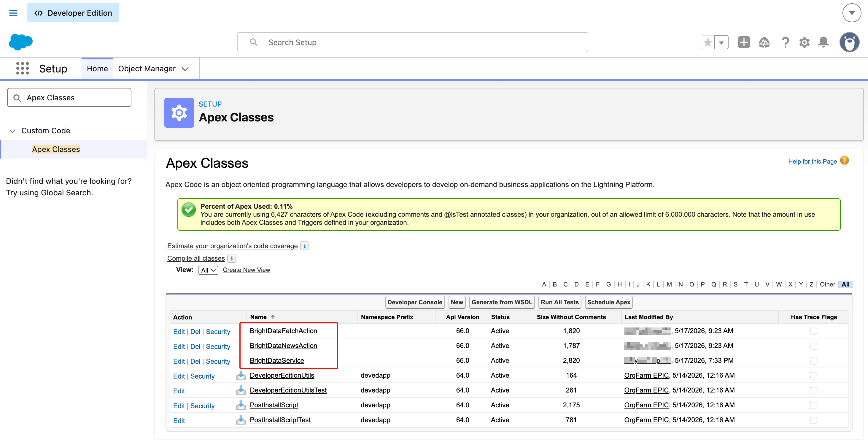Viewport: 868px width, 440px height.
Task: Click the Compile all classes info icon
Action: tap(231, 258)
